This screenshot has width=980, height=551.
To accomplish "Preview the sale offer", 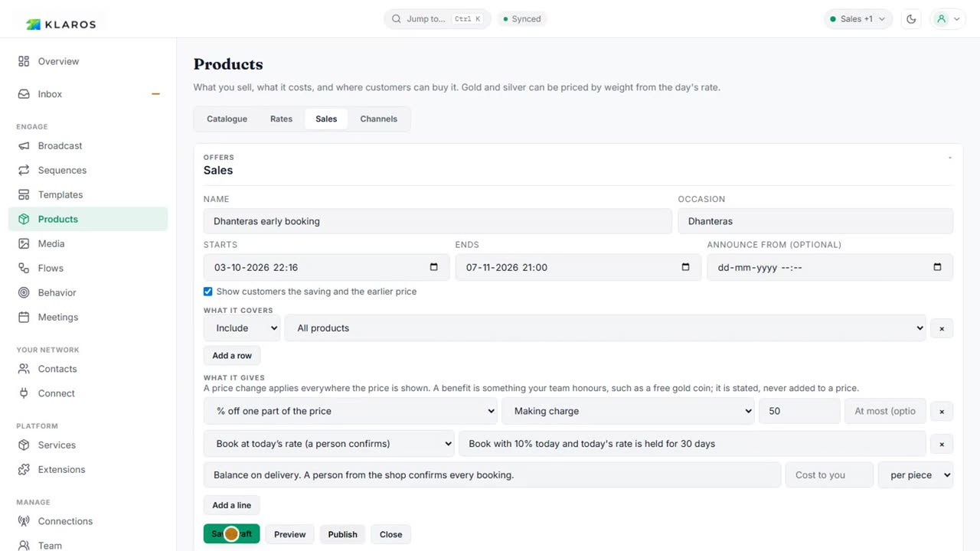I will tap(290, 534).
